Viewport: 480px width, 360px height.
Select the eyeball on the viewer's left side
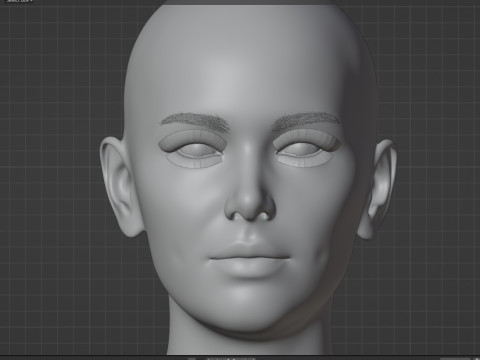point(199,151)
